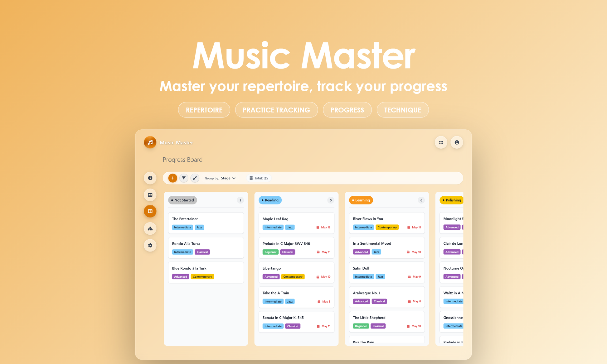
Task: Click the Clair de Lune card title
Action: tap(453, 243)
